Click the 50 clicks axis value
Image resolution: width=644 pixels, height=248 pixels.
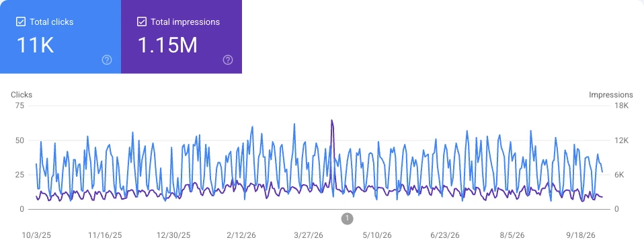(19, 140)
